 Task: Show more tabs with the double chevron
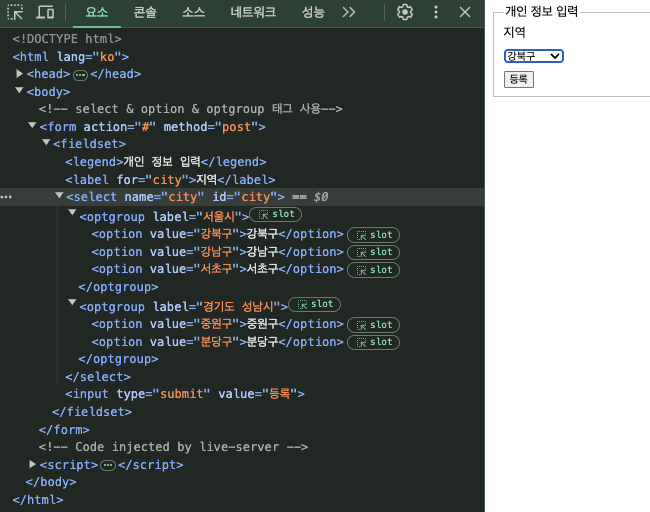tap(349, 12)
